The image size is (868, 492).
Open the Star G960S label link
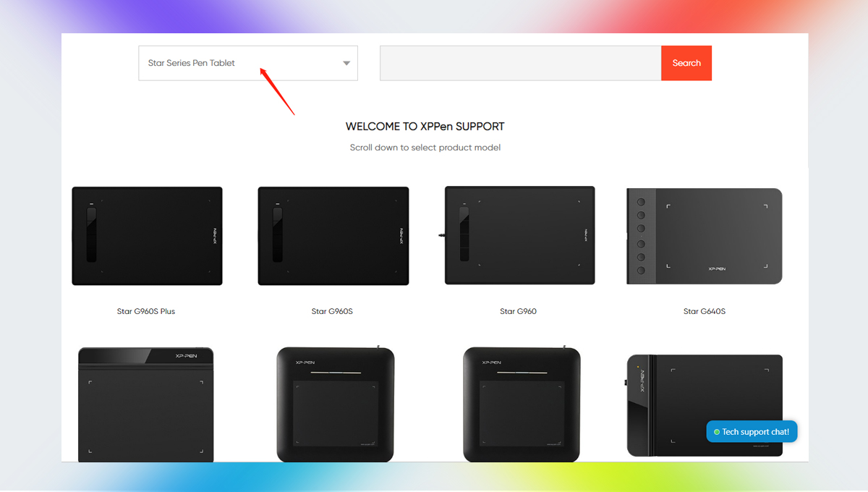pos(332,311)
